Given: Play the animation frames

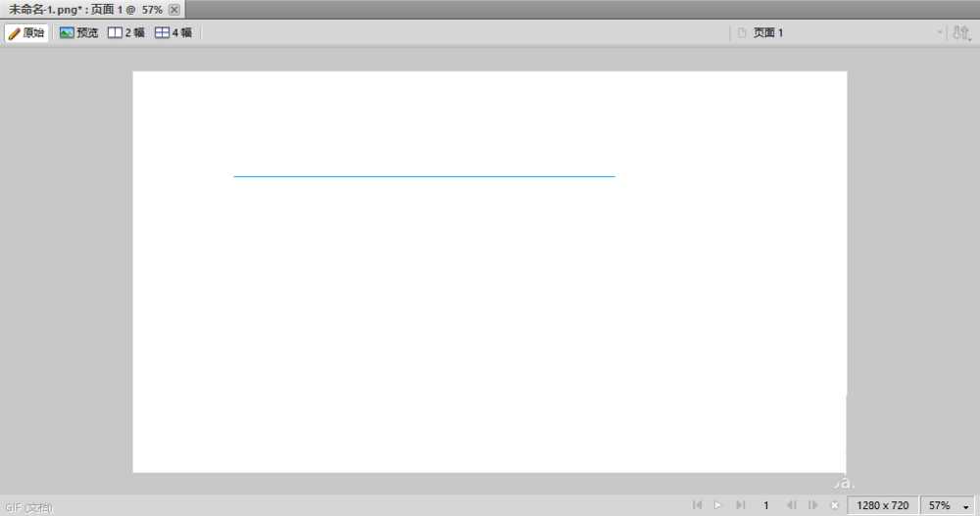Looking at the screenshot, I should tap(717, 505).
